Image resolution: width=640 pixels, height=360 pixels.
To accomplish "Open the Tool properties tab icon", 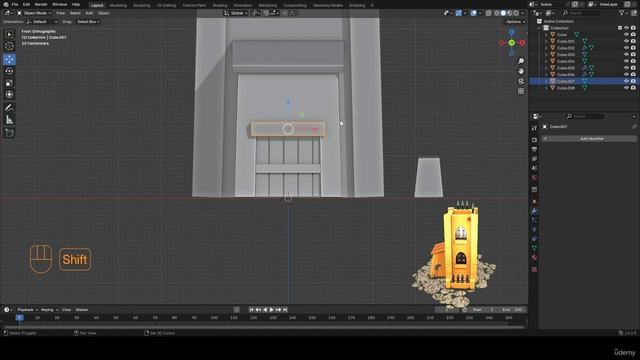I will pyautogui.click(x=534, y=128).
